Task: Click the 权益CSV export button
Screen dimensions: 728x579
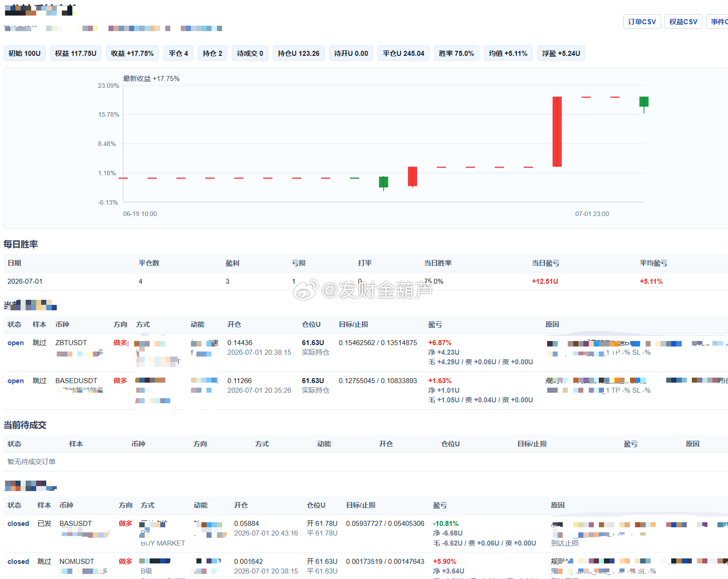Action: [x=683, y=22]
